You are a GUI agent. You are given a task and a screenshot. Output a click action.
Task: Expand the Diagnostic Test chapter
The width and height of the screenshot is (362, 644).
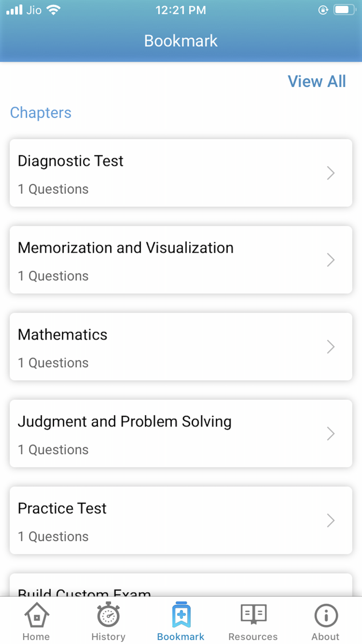pyautogui.click(x=181, y=173)
